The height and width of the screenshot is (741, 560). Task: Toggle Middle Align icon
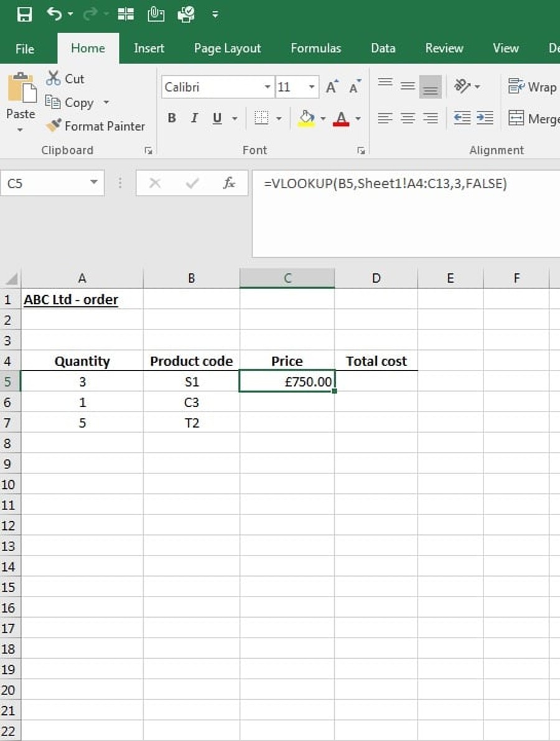point(408,87)
